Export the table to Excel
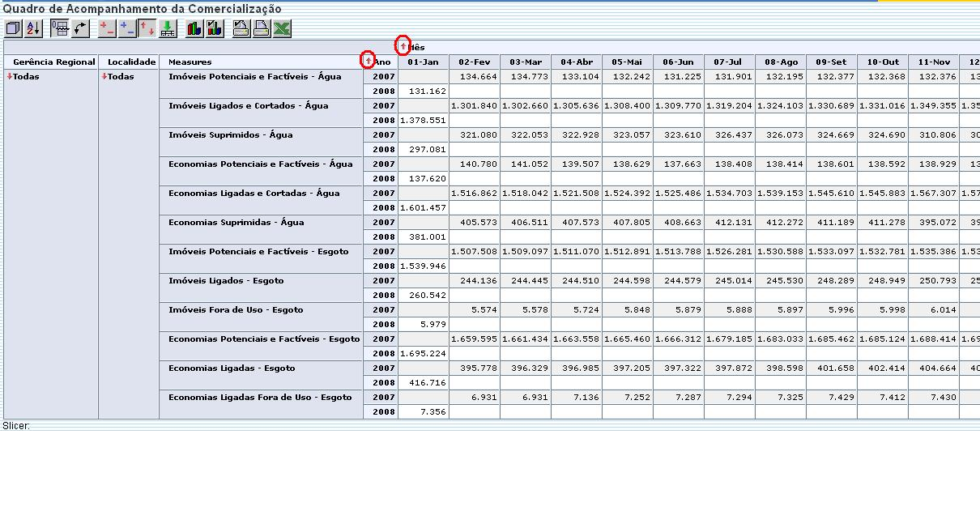The width and height of the screenshot is (980, 528). (282, 28)
